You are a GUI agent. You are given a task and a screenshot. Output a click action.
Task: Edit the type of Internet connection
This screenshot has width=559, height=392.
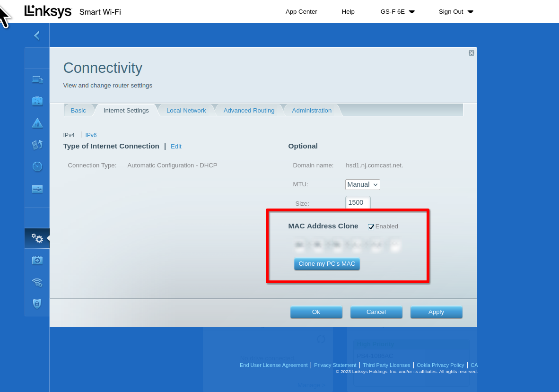(x=176, y=147)
